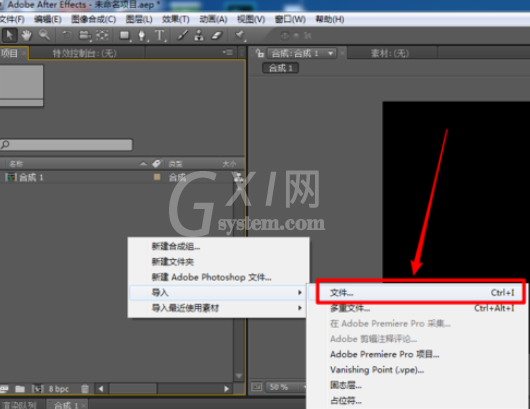Open the 窗口(W) menu
The height and width of the screenshot is (409, 530).
pos(290,19)
